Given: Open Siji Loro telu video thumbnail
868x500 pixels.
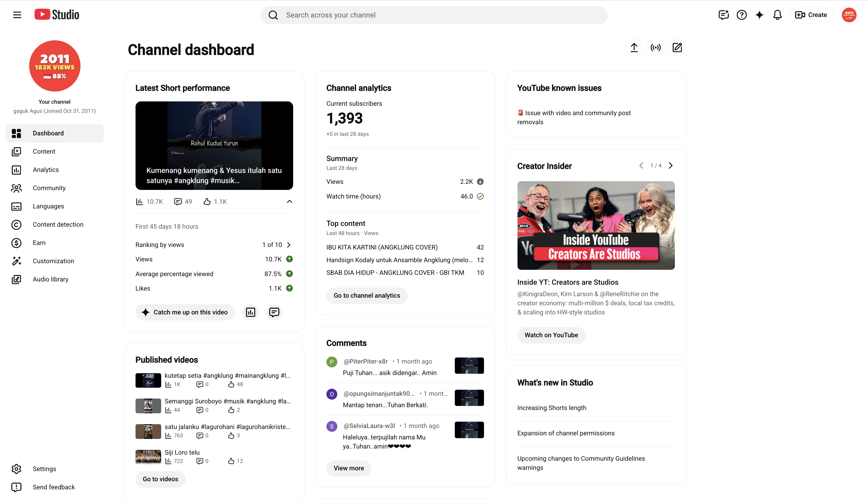Looking at the screenshot, I should [148, 457].
